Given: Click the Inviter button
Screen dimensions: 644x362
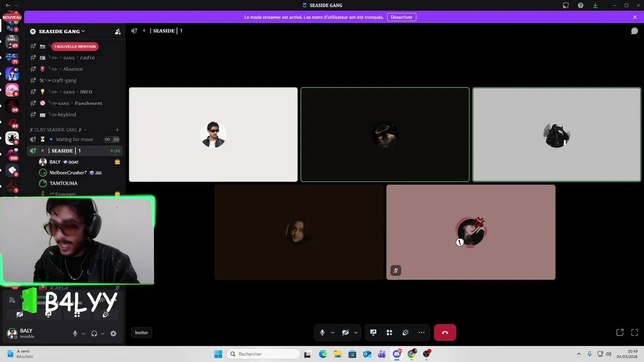Looking at the screenshot, I should (x=141, y=332).
